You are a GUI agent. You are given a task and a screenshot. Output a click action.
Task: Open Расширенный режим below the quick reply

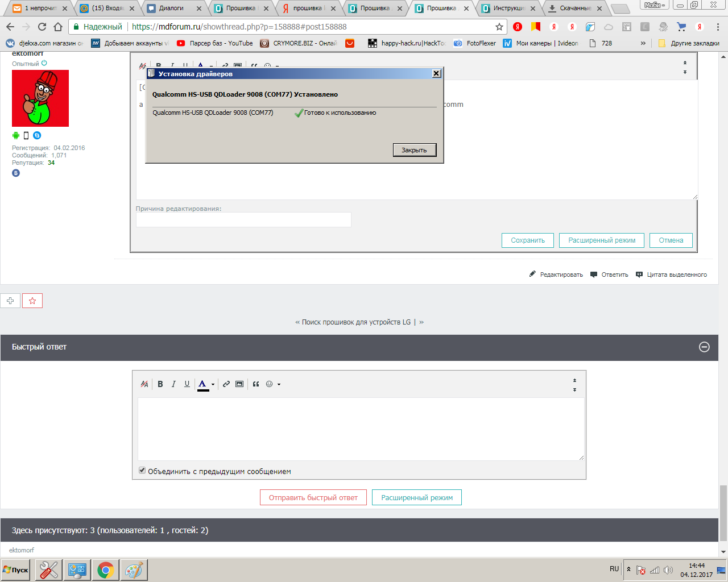click(x=417, y=497)
